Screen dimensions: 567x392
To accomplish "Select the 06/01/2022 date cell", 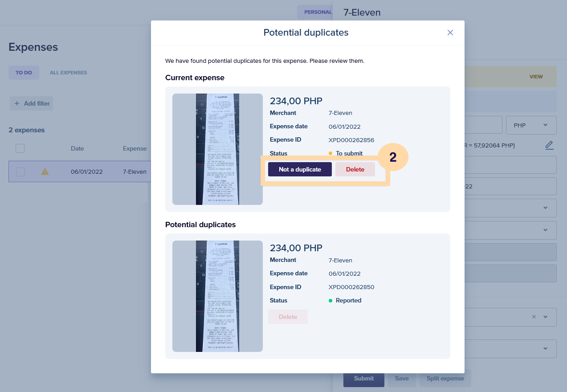I will 87,171.
